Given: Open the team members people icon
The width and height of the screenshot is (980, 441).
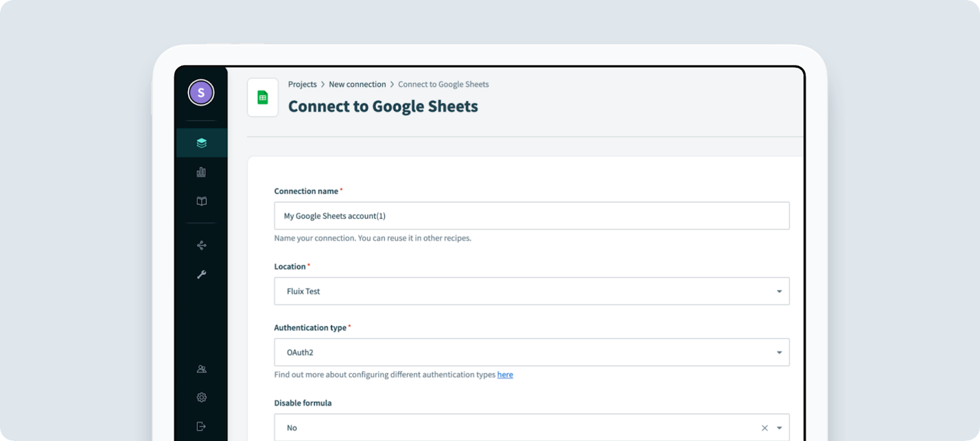Looking at the screenshot, I should point(202,369).
